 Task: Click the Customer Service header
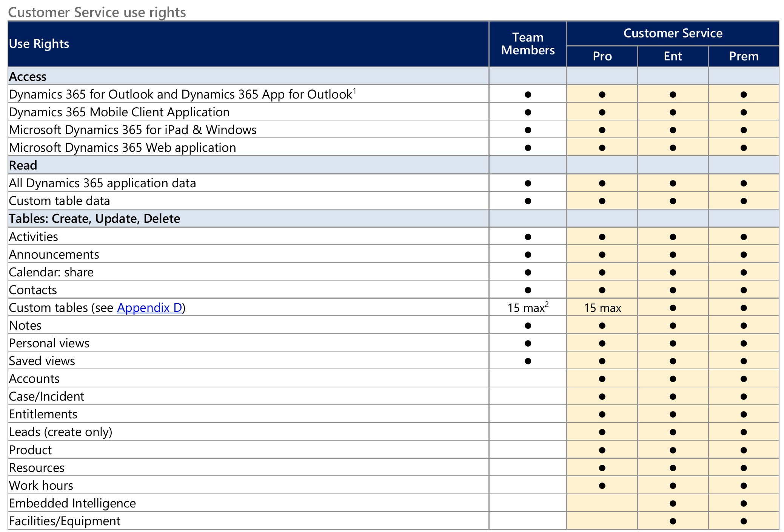coord(672,33)
